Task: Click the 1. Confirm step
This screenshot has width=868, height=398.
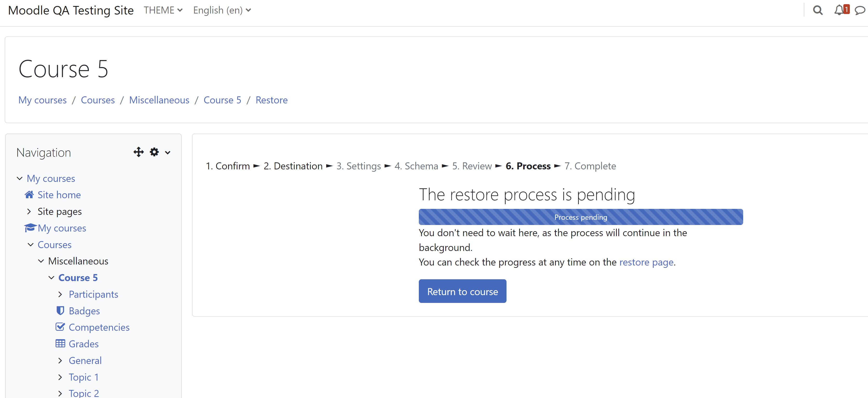Action: tap(228, 166)
